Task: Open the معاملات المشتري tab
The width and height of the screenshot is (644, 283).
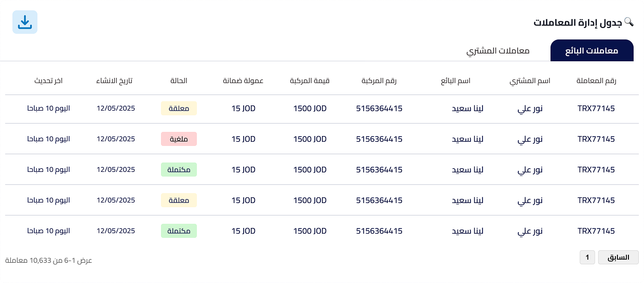Action: tap(498, 51)
